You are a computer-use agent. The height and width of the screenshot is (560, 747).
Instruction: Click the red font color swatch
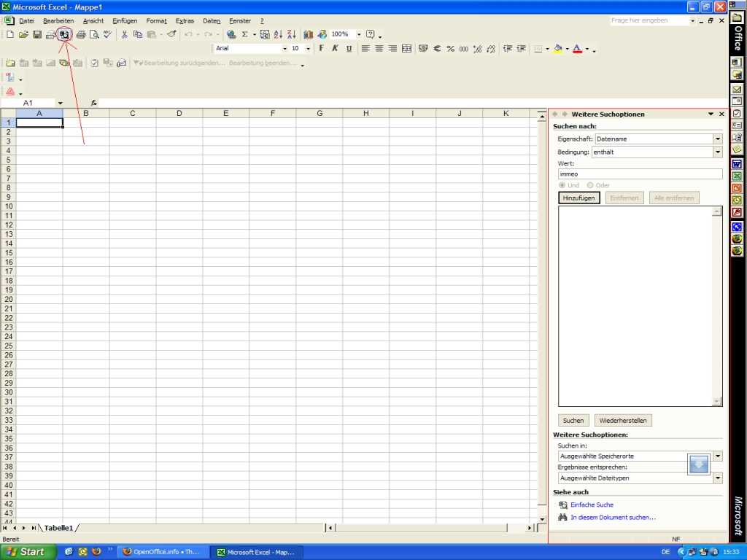click(577, 49)
